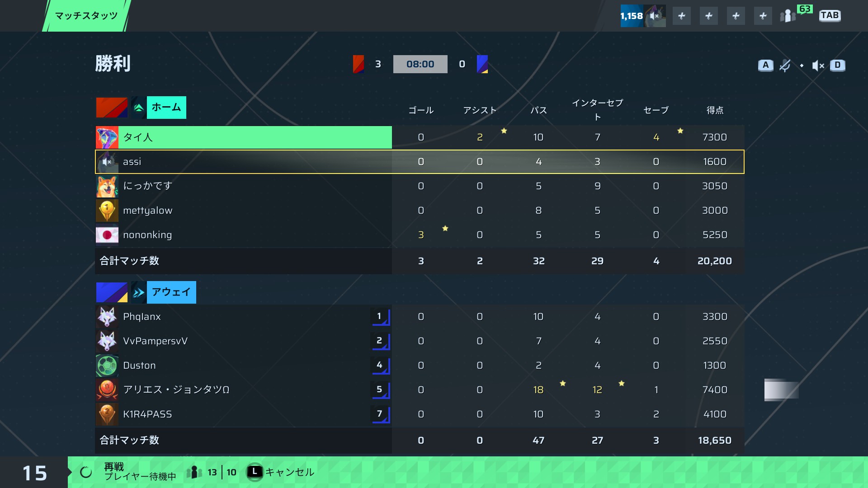Open the last empty party slot plus

click(x=763, y=16)
